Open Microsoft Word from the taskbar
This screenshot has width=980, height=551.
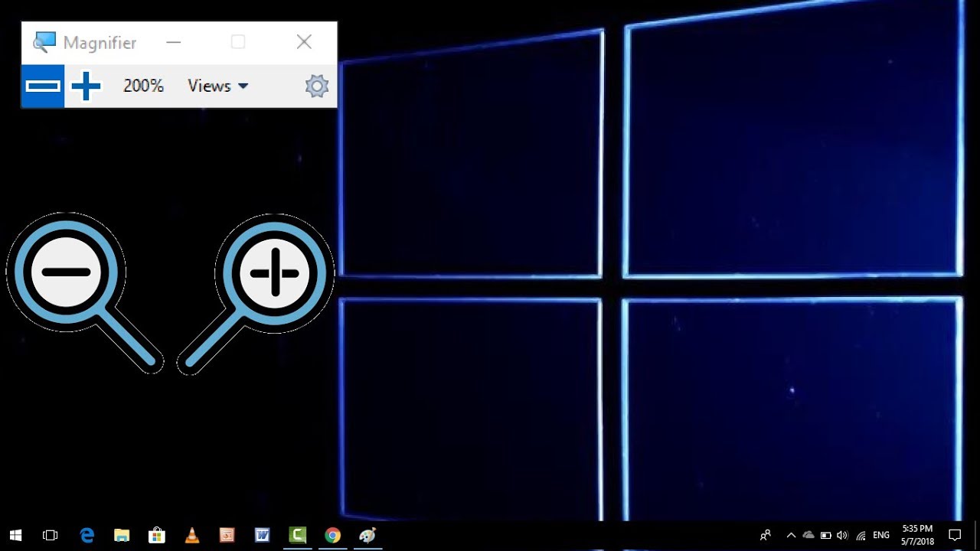pyautogui.click(x=263, y=536)
